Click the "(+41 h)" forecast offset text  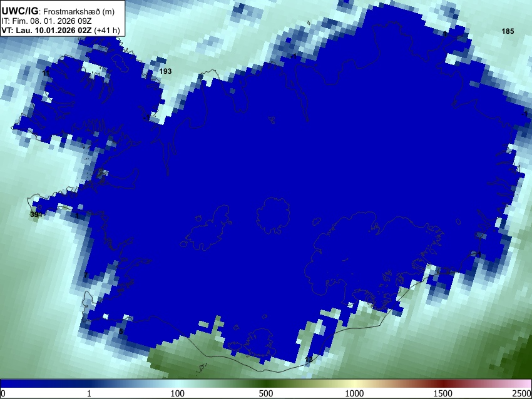pos(107,30)
